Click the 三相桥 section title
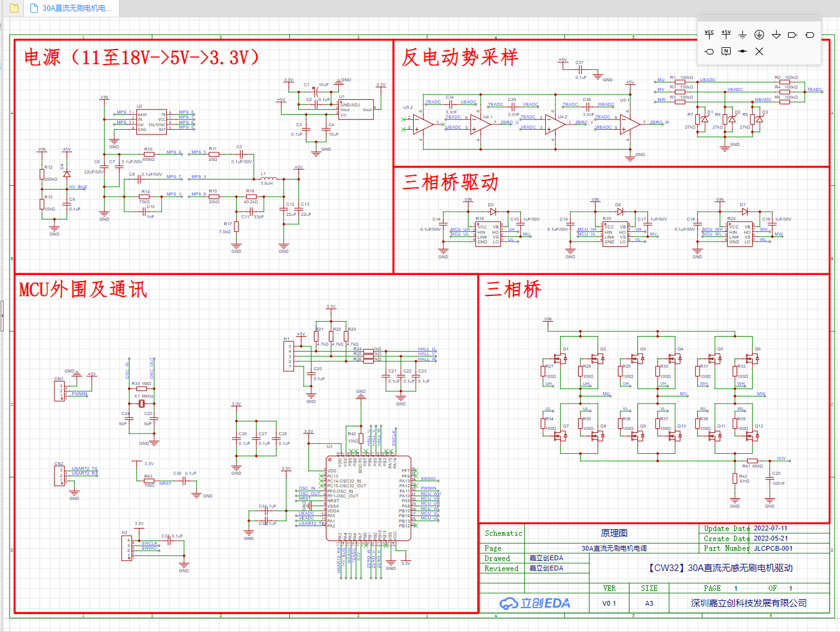Screen dimensions: 840x632 513,289
